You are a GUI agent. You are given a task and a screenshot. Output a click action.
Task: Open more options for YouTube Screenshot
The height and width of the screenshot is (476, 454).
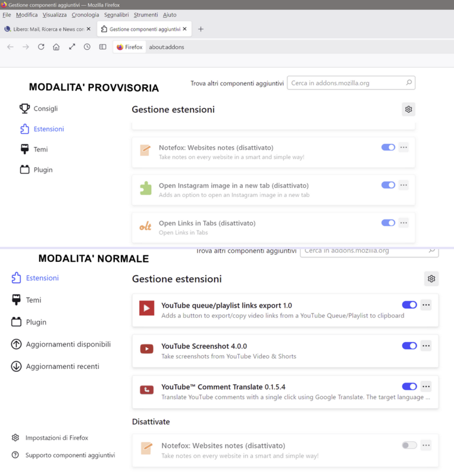point(426,346)
